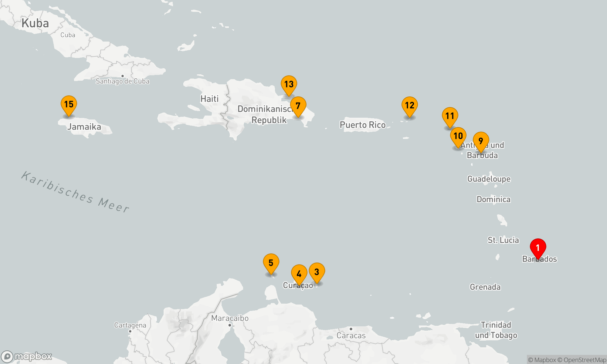Image resolution: width=607 pixels, height=364 pixels.
Task: Select orange map pin number 3
Action: pos(317,271)
